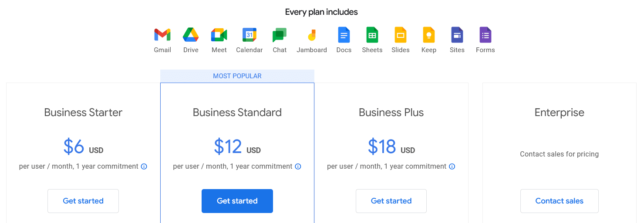Click the Most Popular banner

tap(237, 76)
